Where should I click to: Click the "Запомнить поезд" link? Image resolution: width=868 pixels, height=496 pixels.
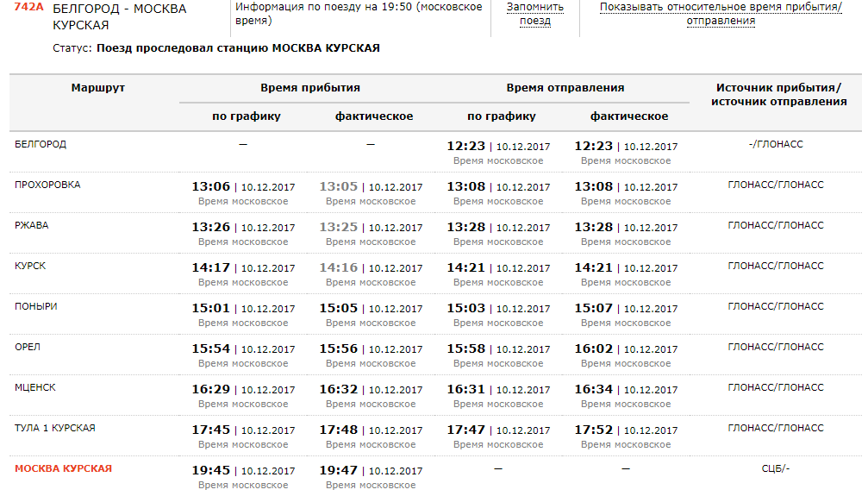click(534, 14)
